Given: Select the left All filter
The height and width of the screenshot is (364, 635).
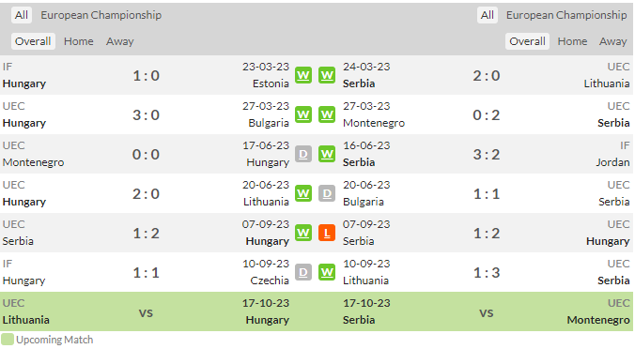Looking at the screenshot, I should point(22,15).
